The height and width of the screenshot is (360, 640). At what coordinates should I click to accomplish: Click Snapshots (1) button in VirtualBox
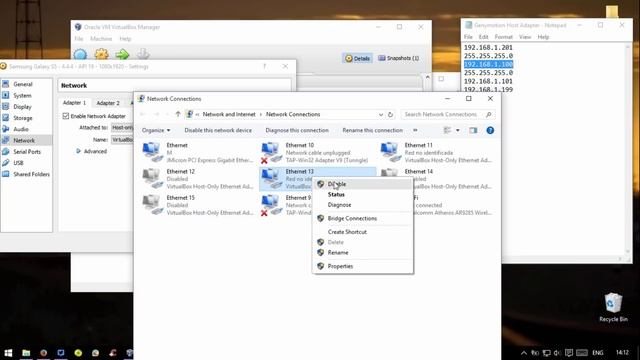coord(399,58)
